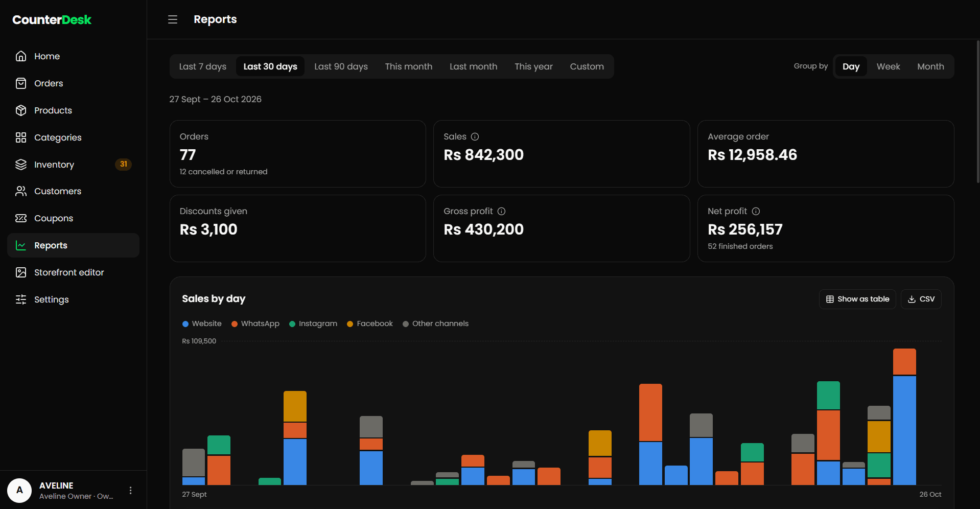The image size is (980, 509).
Task: Click the first bar at 27 Sept
Action: (x=194, y=467)
